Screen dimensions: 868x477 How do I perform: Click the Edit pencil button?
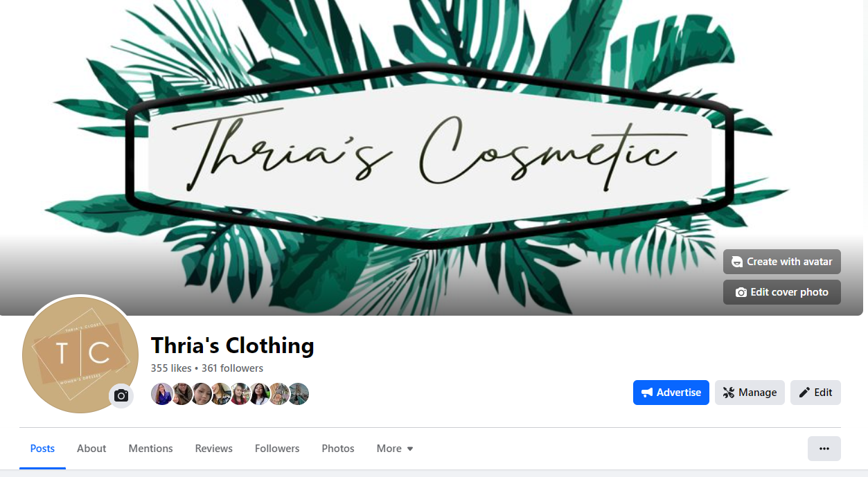pyautogui.click(x=815, y=393)
